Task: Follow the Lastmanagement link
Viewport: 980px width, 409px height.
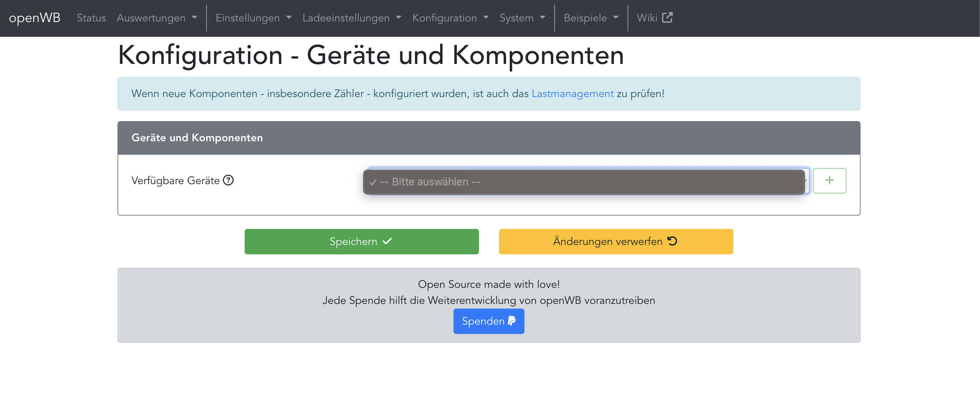Action: click(572, 94)
